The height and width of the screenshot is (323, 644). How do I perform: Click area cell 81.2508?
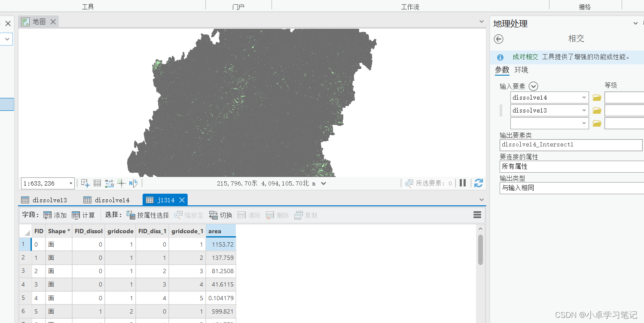tap(221, 271)
